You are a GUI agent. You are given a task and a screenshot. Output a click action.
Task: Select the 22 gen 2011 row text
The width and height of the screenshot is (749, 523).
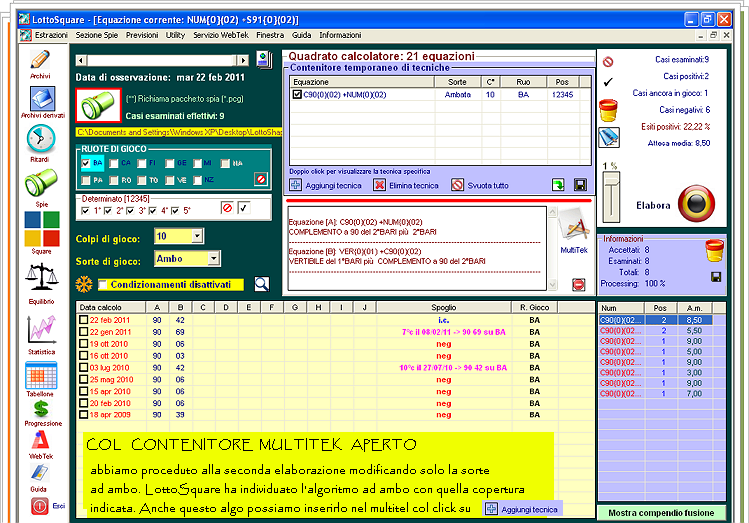point(110,332)
